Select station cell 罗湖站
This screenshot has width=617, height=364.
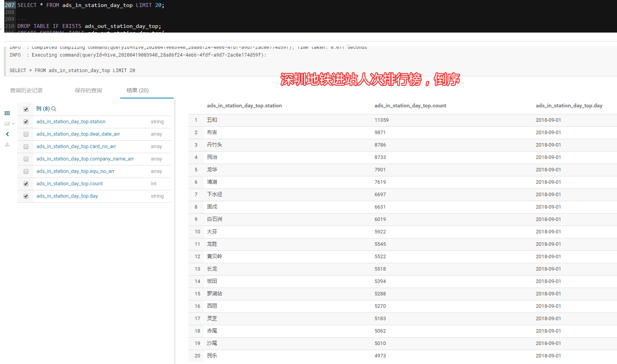click(x=214, y=294)
